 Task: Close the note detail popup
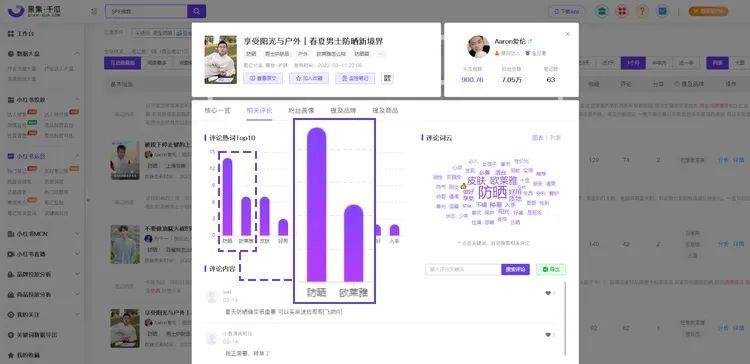[567, 34]
